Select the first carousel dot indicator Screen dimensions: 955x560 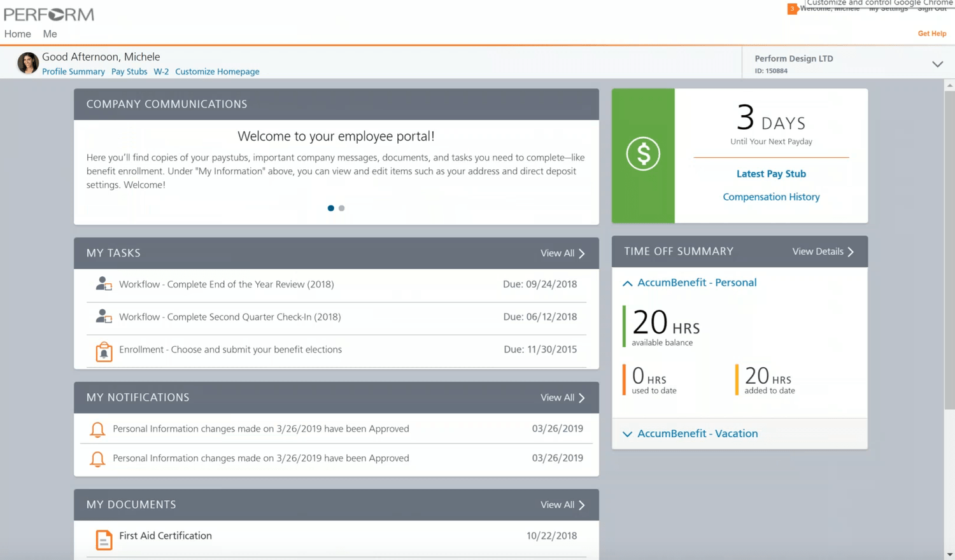[330, 208]
